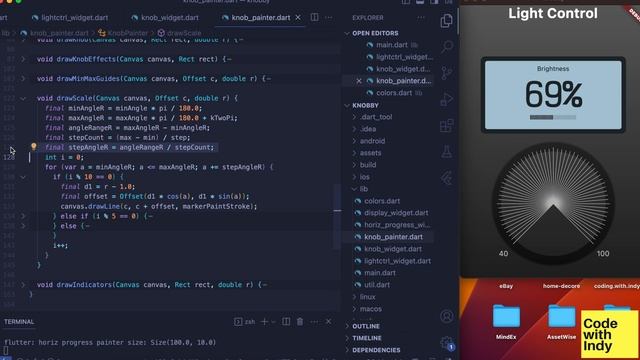Viewport: 640px width, 360px height.
Task: Collapse the OPEN EDITORS section
Action: (x=375, y=33)
